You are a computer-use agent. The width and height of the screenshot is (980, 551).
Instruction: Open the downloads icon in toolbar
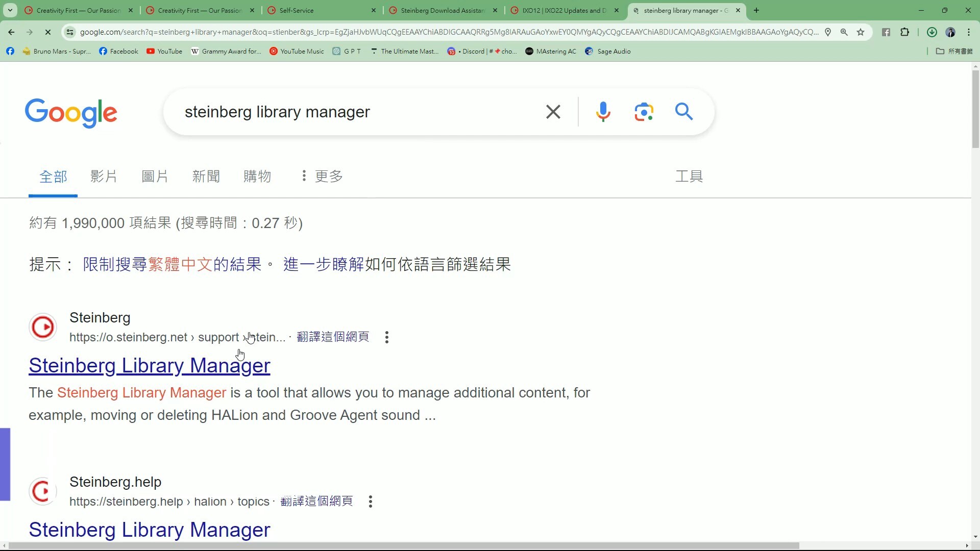[x=932, y=32]
